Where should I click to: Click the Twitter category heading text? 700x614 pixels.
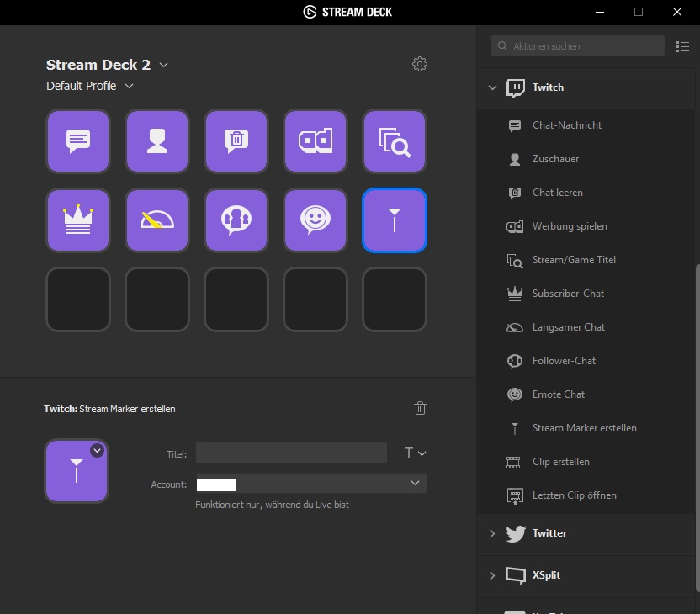tap(549, 532)
